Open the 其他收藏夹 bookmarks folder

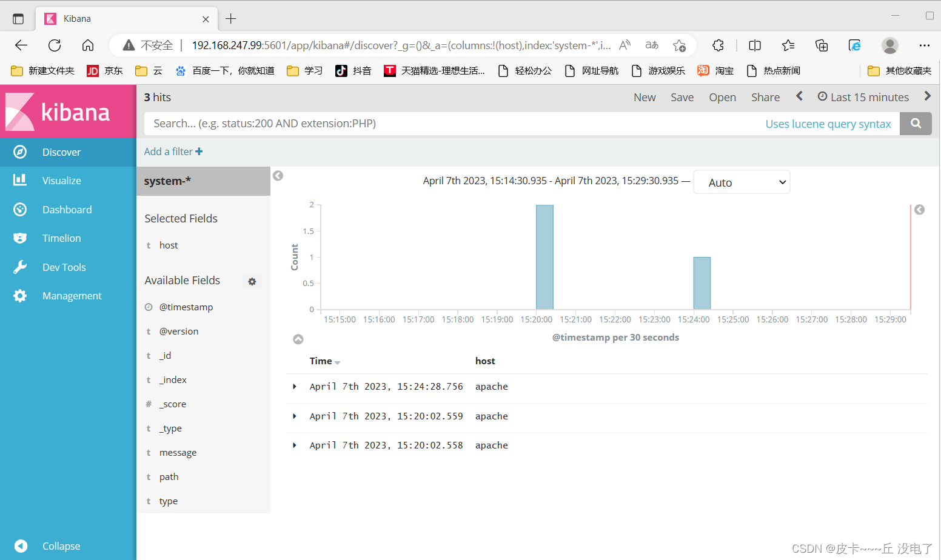(899, 71)
